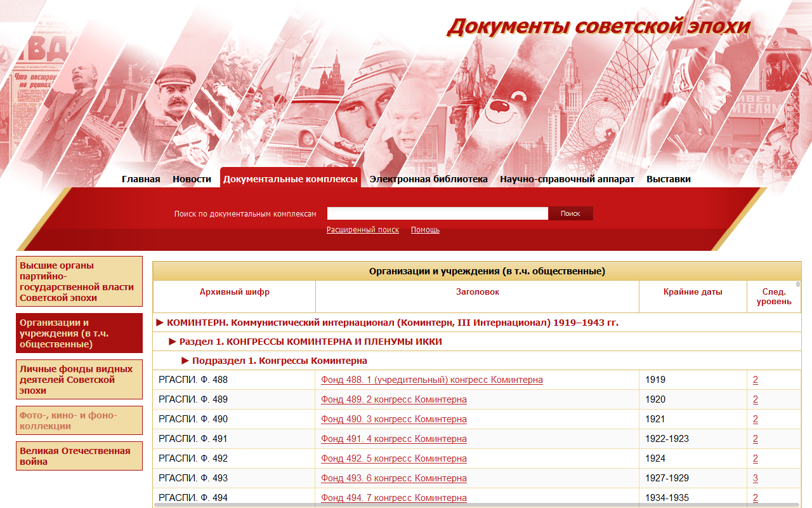812x508 pixels.
Task: Open the Научно-справочный аппарат menu item
Action: point(567,179)
